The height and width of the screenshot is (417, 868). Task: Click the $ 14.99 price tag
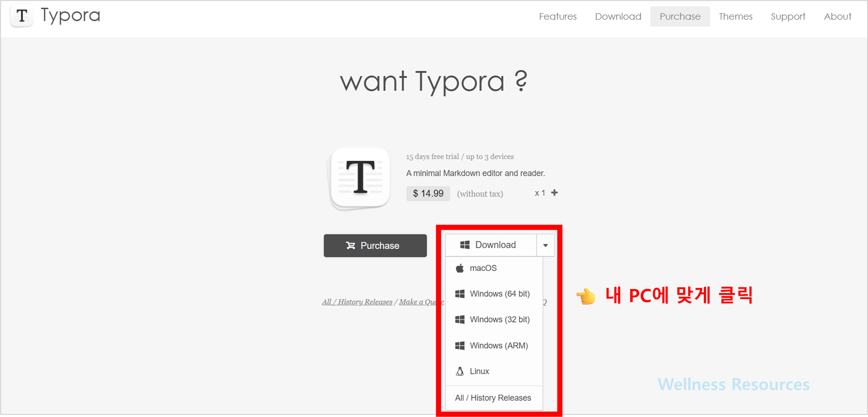(428, 193)
